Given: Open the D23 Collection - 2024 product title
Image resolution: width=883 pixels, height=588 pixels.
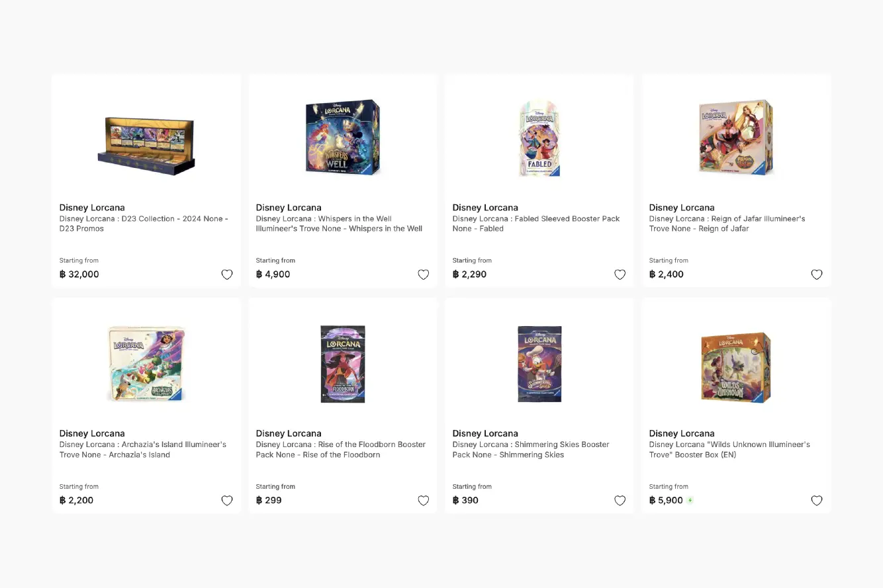Looking at the screenshot, I should tap(144, 224).
